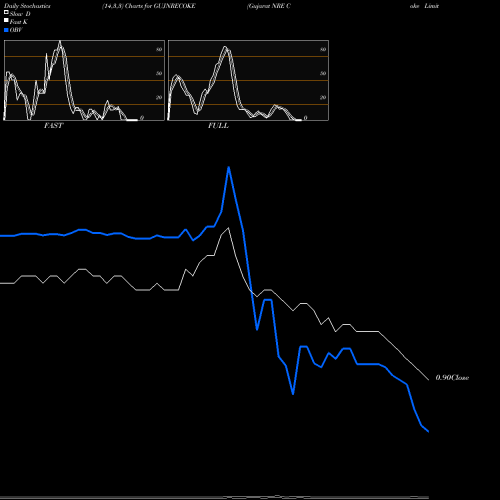Click the blue OBV legend color box

coord(6,30)
